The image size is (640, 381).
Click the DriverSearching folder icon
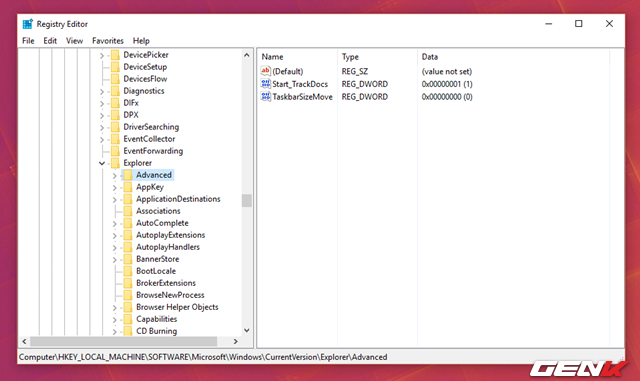pyautogui.click(x=116, y=127)
